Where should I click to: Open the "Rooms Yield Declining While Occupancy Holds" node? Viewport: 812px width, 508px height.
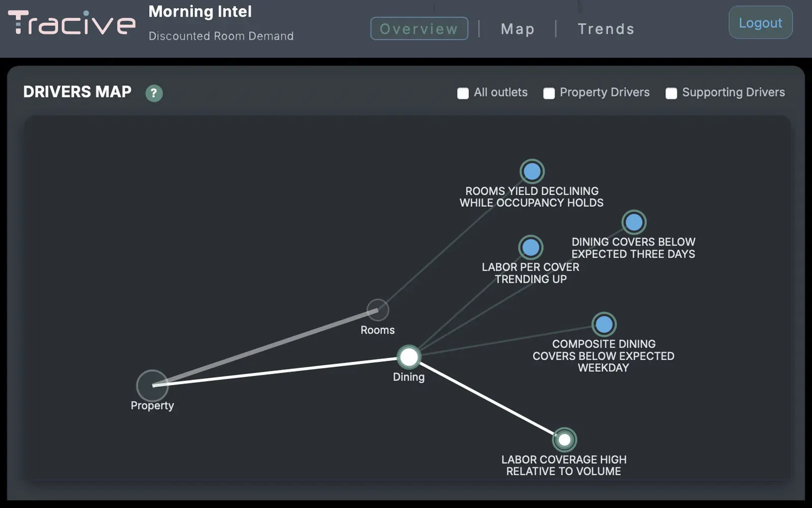click(532, 171)
